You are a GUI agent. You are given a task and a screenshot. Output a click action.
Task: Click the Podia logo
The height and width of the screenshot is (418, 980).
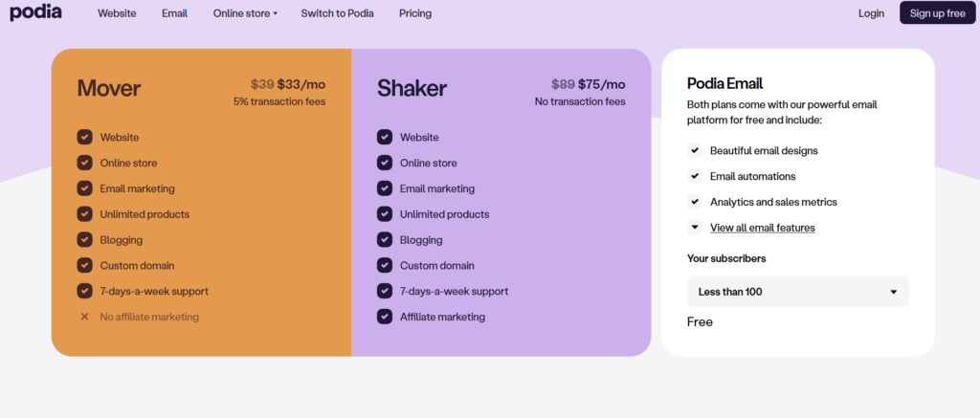point(35,12)
